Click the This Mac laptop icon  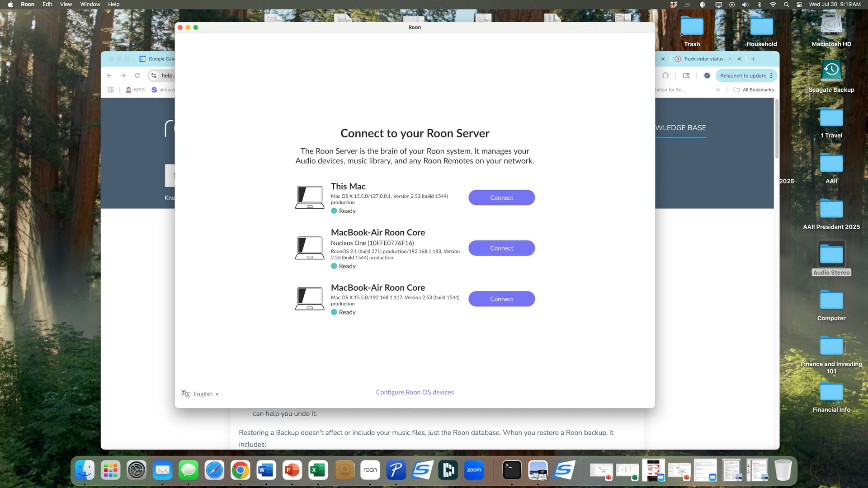(x=310, y=197)
